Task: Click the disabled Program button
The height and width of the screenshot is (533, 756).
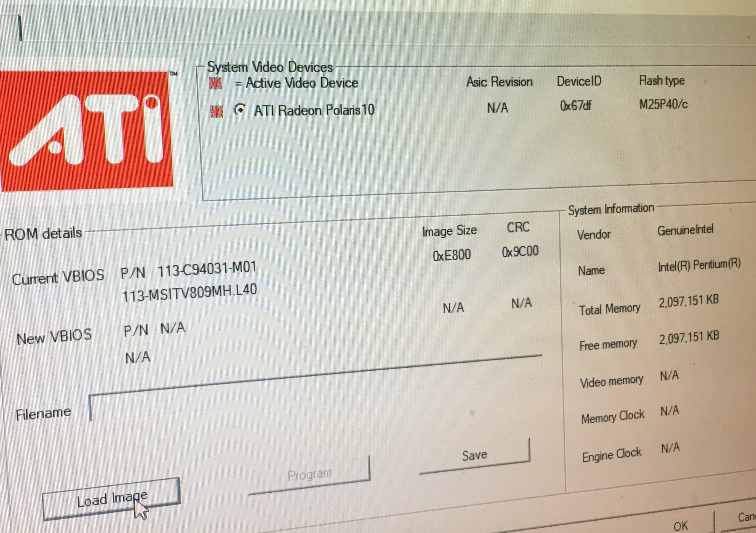Action: pyautogui.click(x=310, y=475)
